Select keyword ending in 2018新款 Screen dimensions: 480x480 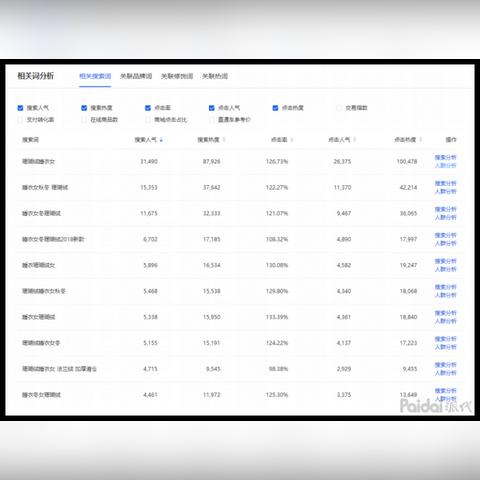[53, 239]
